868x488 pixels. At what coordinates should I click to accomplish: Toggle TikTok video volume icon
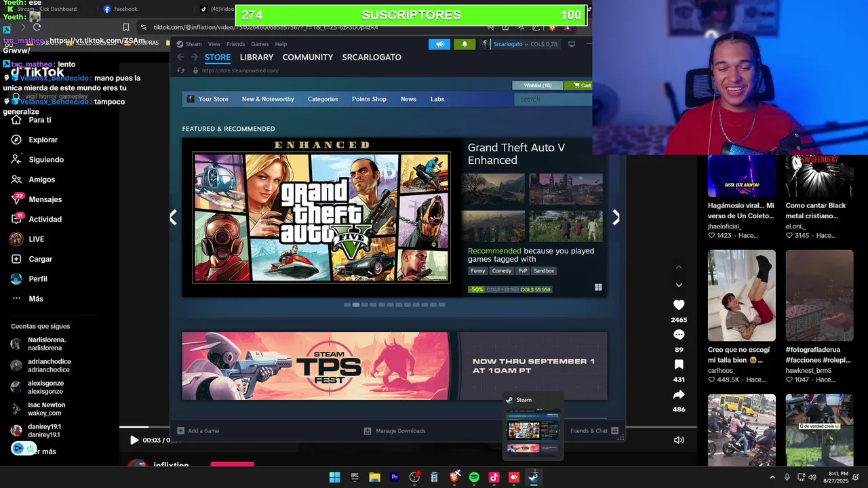click(x=679, y=440)
